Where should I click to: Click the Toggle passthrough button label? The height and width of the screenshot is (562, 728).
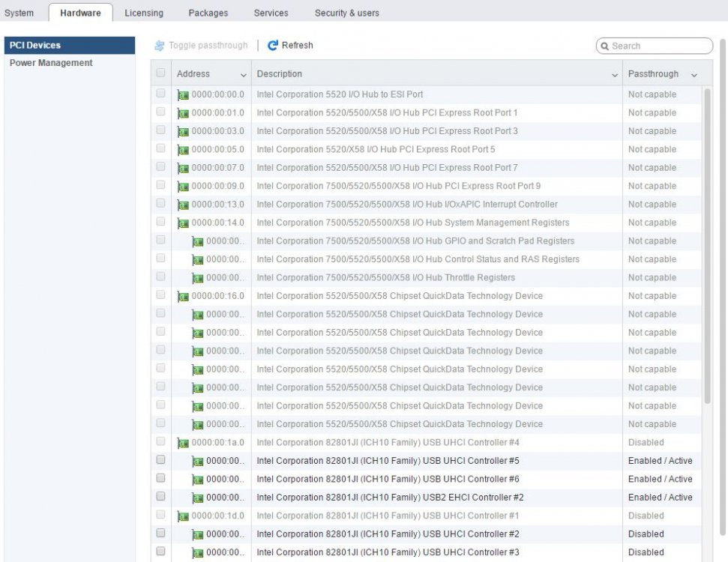tap(208, 46)
